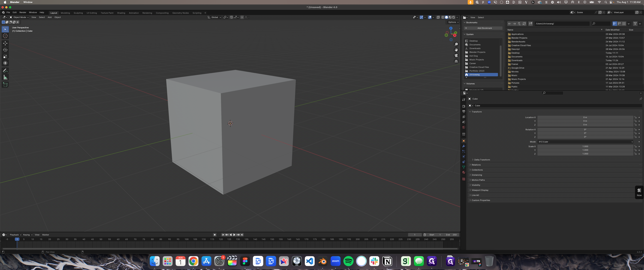Open the Global transform orientation dropdown
The width and height of the screenshot is (644, 270).
tap(214, 17)
